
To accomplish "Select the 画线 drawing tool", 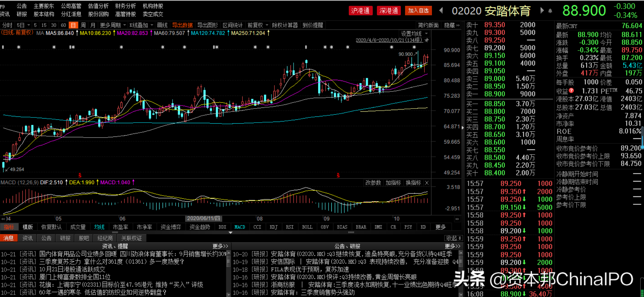I will coord(162,25).
